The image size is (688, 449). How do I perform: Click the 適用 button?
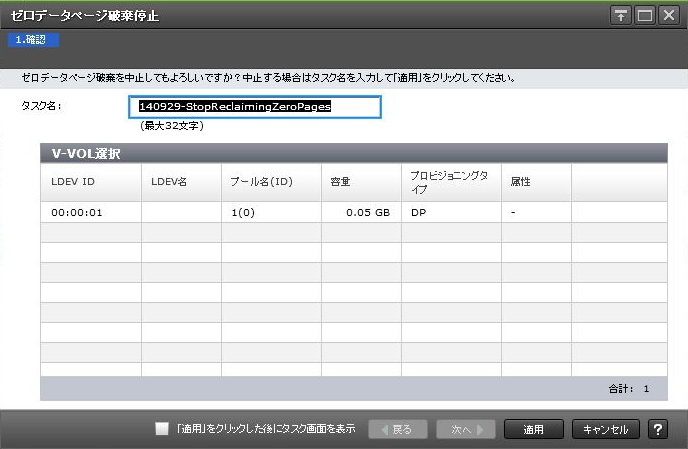(x=534, y=429)
